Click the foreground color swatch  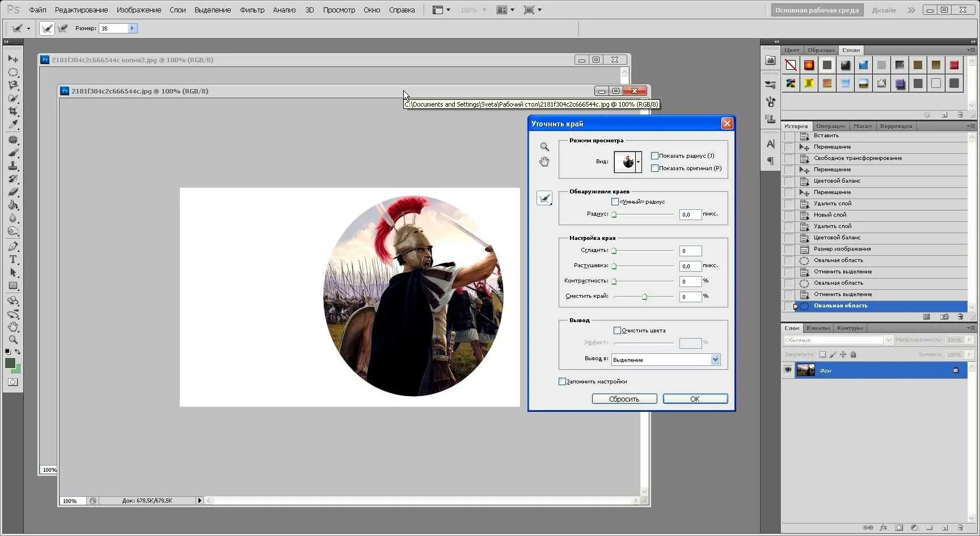point(10,364)
